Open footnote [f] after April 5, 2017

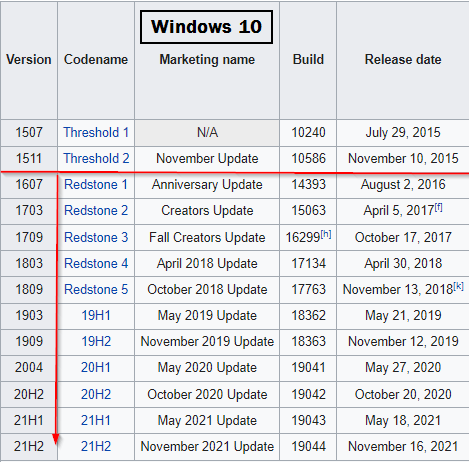click(438, 208)
